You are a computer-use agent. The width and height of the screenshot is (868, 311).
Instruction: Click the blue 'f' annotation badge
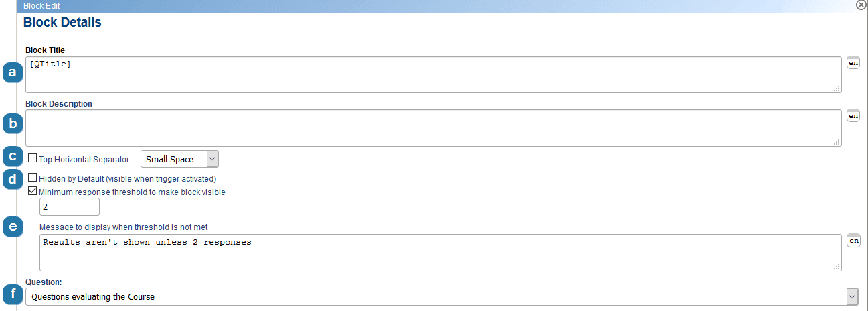[11, 294]
